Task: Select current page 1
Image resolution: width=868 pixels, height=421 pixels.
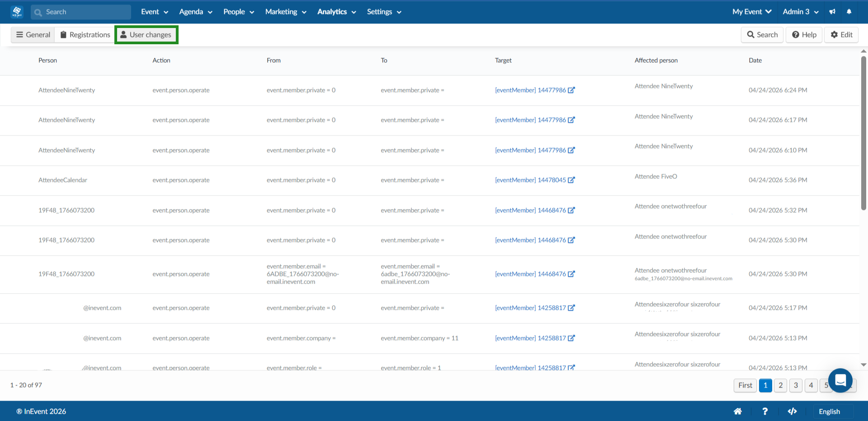Action: pos(765,385)
